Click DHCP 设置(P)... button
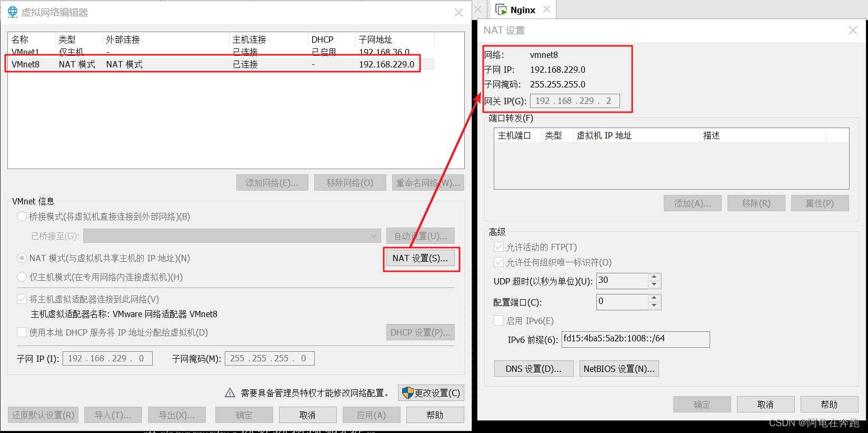The width and height of the screenshot is (868, 433). pyautogui.click(x=420, y=332)
